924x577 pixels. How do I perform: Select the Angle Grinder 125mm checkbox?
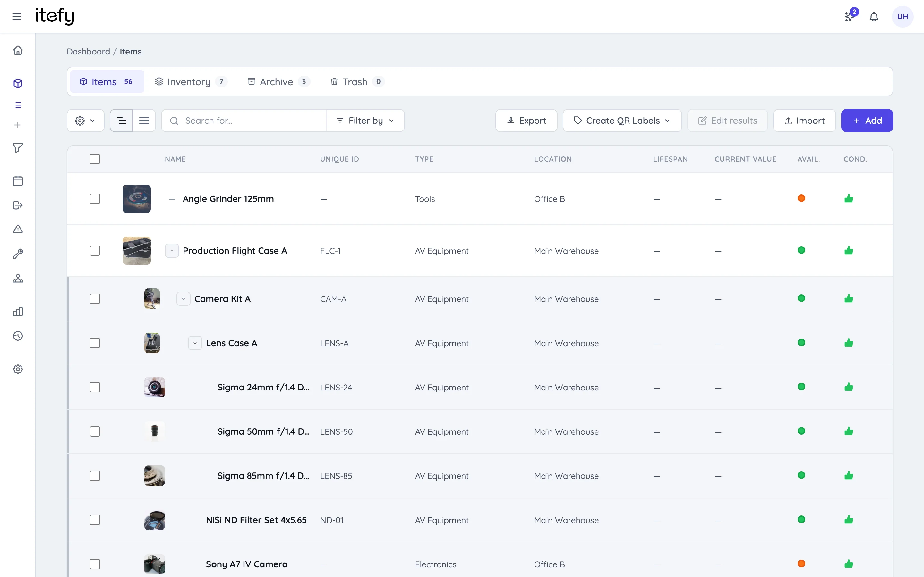click(95, 199)
